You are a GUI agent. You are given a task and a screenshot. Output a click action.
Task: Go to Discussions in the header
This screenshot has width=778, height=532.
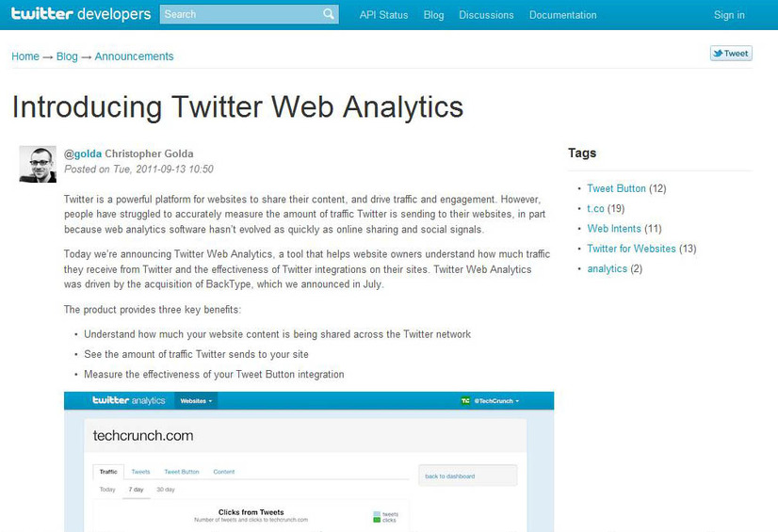pos(486,15)
